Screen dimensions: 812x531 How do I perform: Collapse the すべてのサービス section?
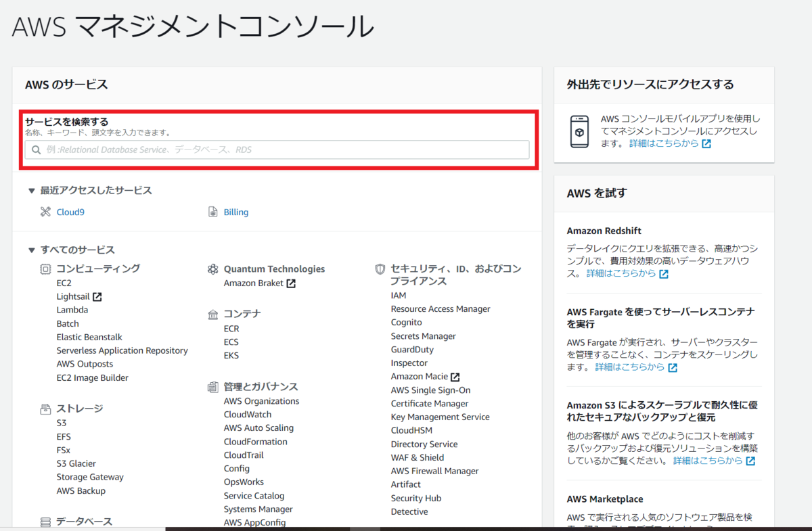pyautogui.click(x=32, y=250)
